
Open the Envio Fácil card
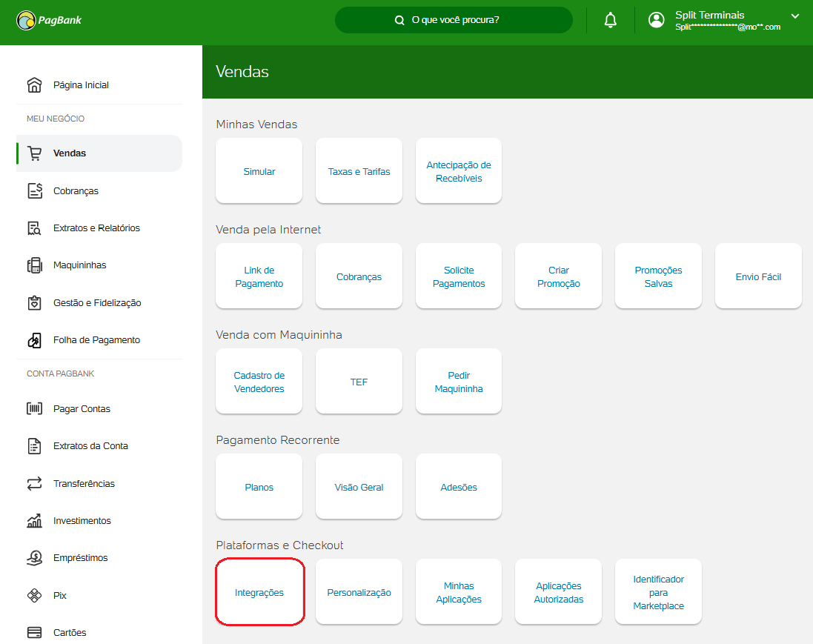pyautogui.click(x=758, y=276)
